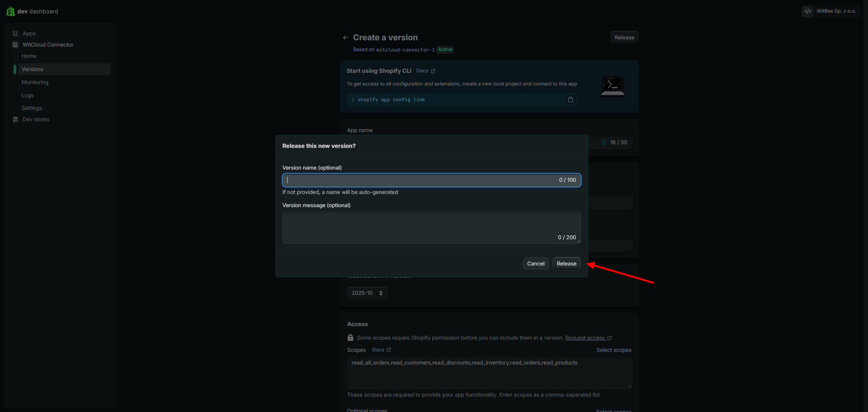Copy the shopify app config link command
The image size is (868, 412).
click(571, 99)
